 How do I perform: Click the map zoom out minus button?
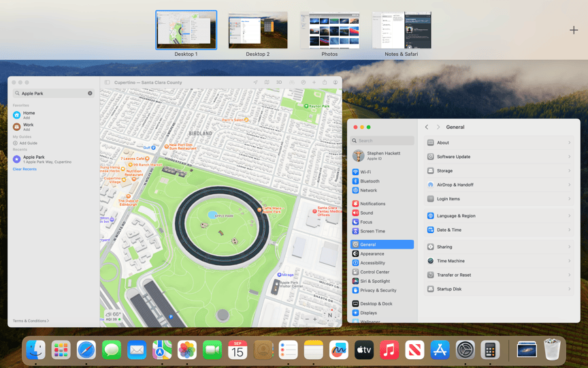tap(307, 319)
